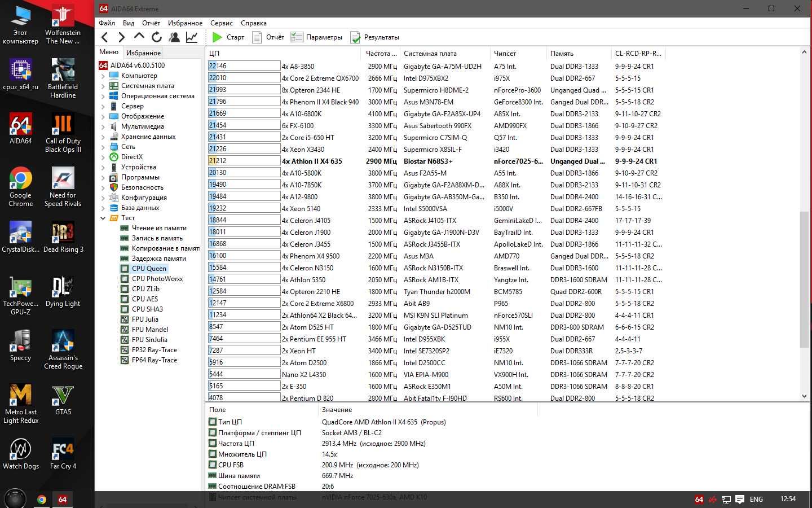
Task: Select Чтение из памяти memory test
Action: click(x=159, y=228)
